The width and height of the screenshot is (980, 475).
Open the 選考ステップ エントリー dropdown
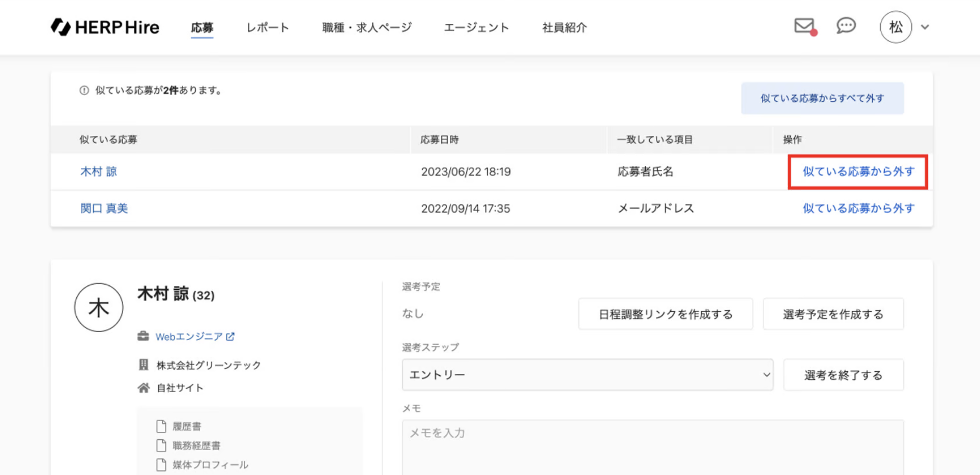pos(587,375)
